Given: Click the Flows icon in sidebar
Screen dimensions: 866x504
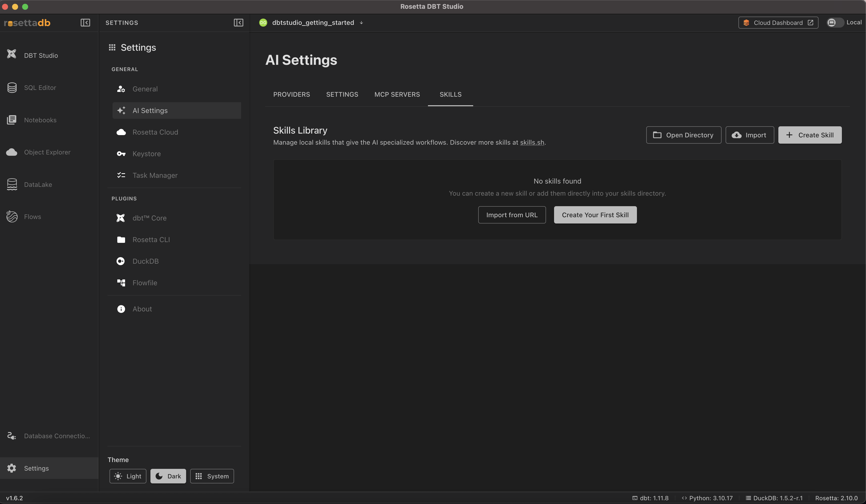Looking at the screenshot, I should point(12,217).
